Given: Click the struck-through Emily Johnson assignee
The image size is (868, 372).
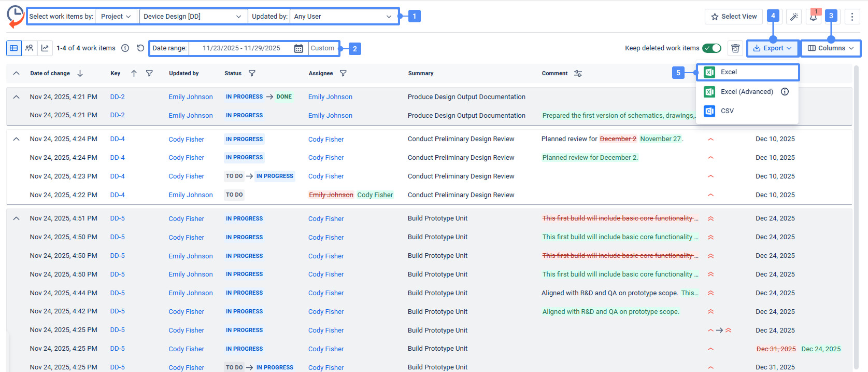Looking at the screenshot, I should 331,195.
